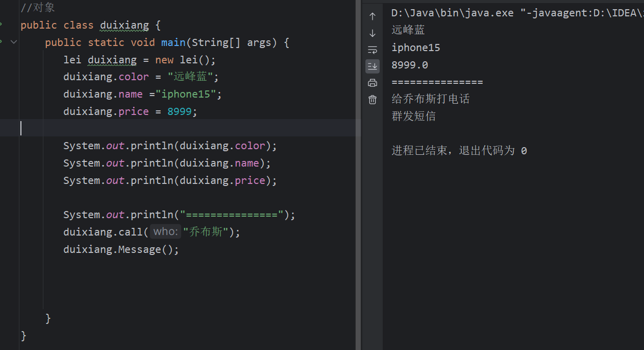Viewport: 644px width, 350px height.
Task: Click console output 给乔布斯打电话
Action: click(x=431, y=99)
